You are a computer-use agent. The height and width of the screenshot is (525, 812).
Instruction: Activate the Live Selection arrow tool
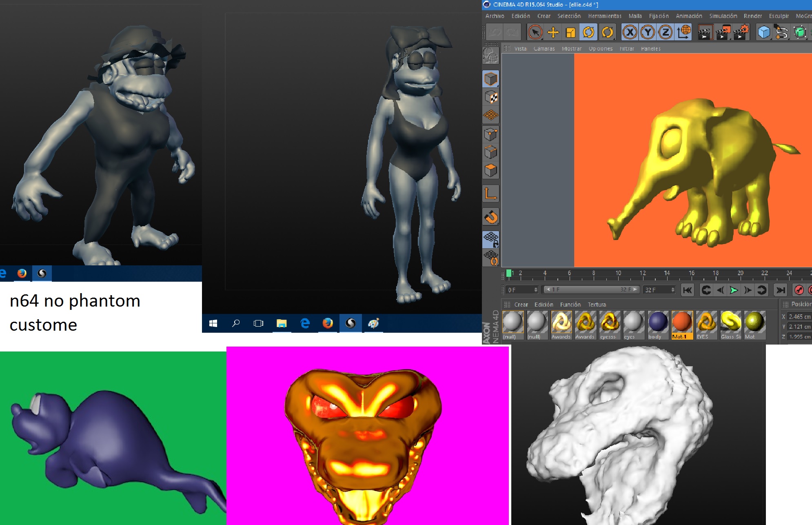click(535, 32)
